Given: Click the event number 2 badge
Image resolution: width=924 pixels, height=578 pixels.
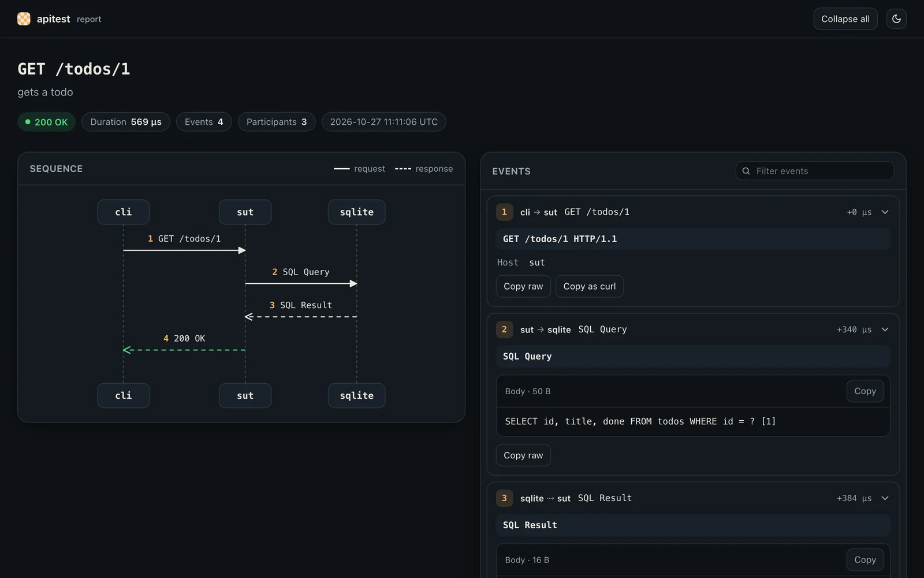Looking at the screenshot, I should point(504,329).
